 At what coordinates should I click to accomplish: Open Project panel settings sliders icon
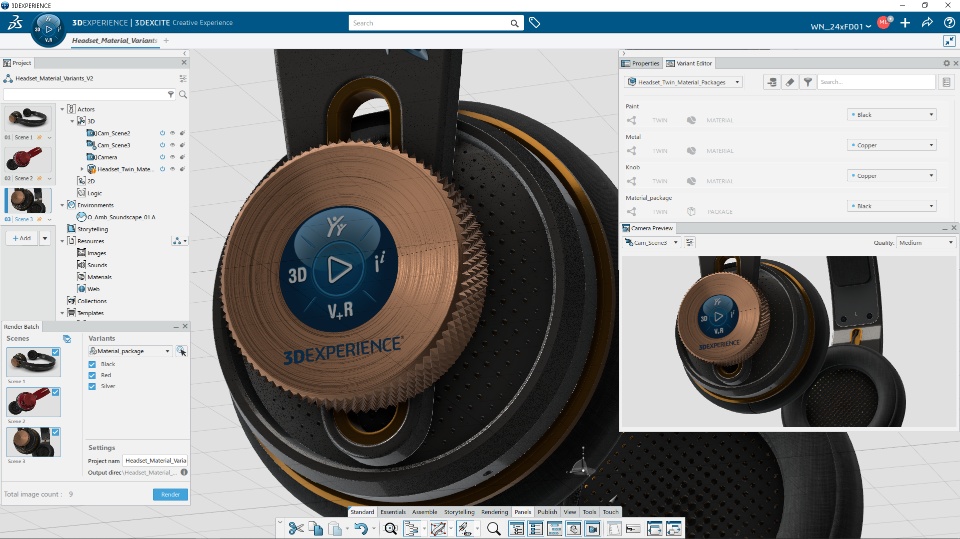coord(182,78)
